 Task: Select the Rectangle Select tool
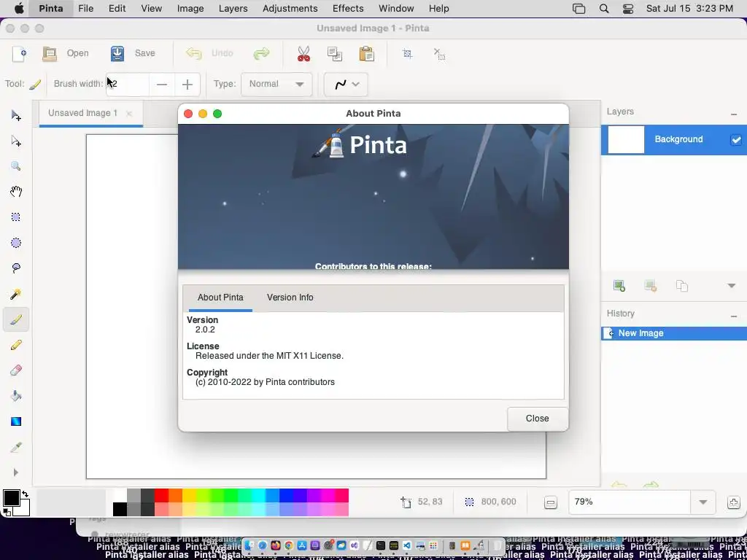point(16,217)
